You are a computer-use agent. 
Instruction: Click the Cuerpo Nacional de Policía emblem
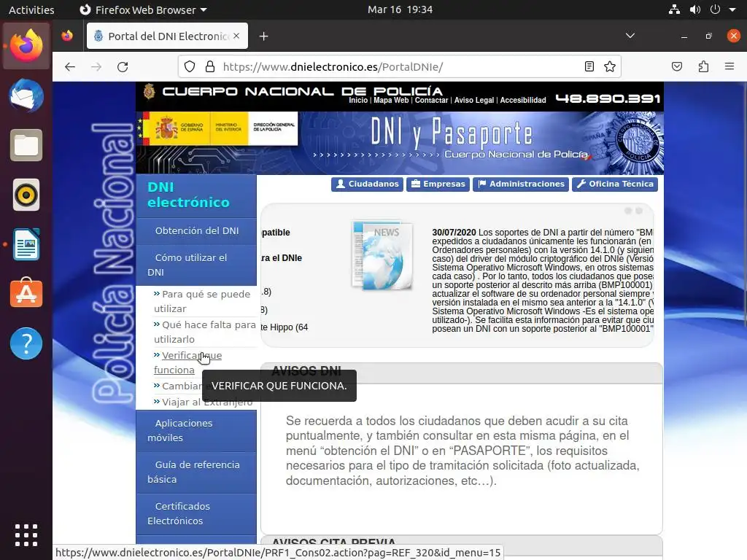(x=149, y=91)
